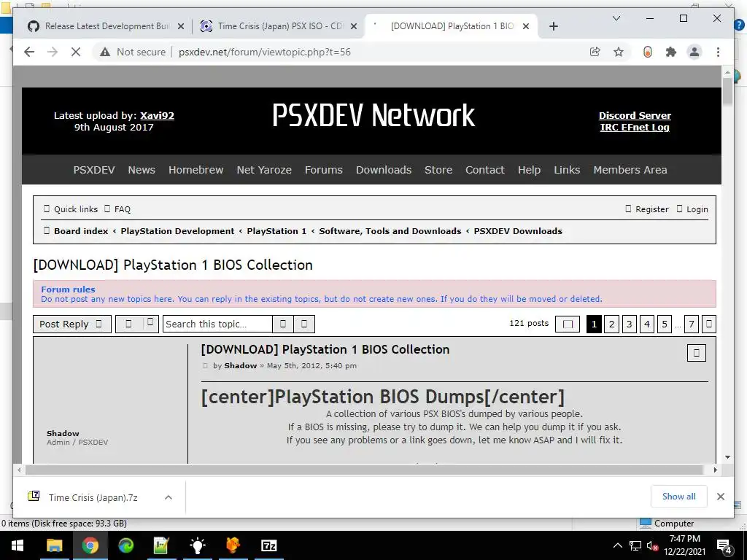Open Shadow author link in post byline
This screenshot has height=560, width=747.
click(x=241, y=366)
